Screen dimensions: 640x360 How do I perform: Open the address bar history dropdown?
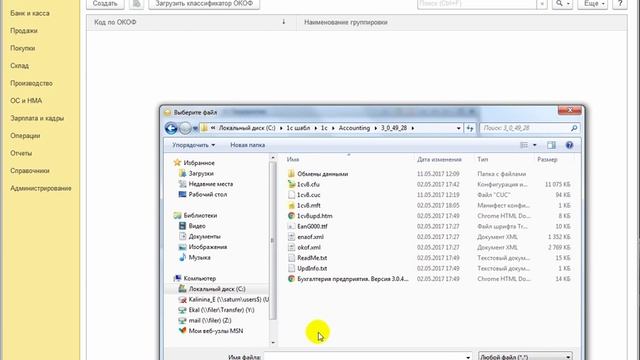pyautogui.click(x=458, y=128)
